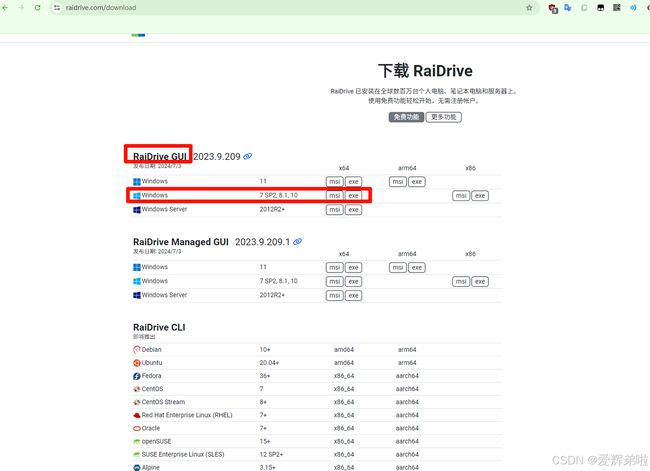Click the link icon beside version 2023.9.209.1
Viewport: 650px width, 471px height.
298,242
